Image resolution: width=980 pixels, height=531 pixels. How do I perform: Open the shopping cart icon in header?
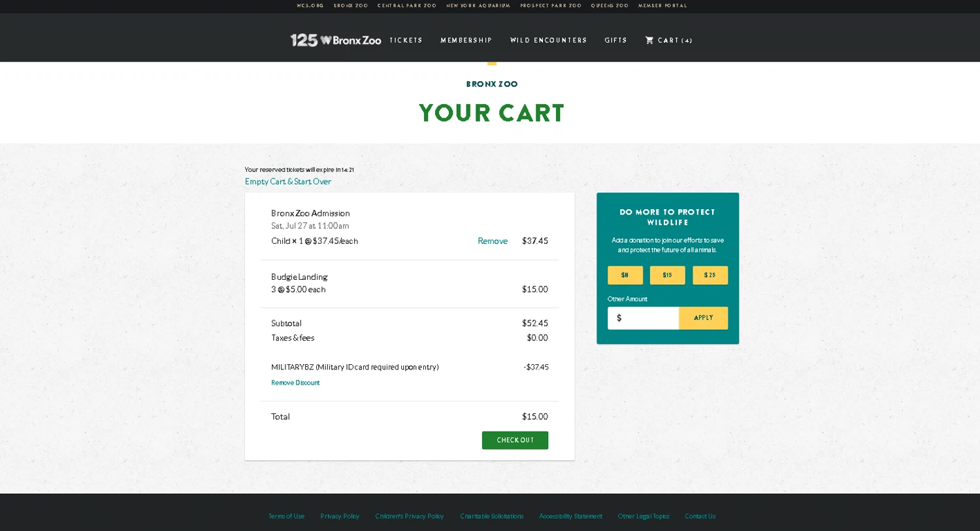coord(649,40)
